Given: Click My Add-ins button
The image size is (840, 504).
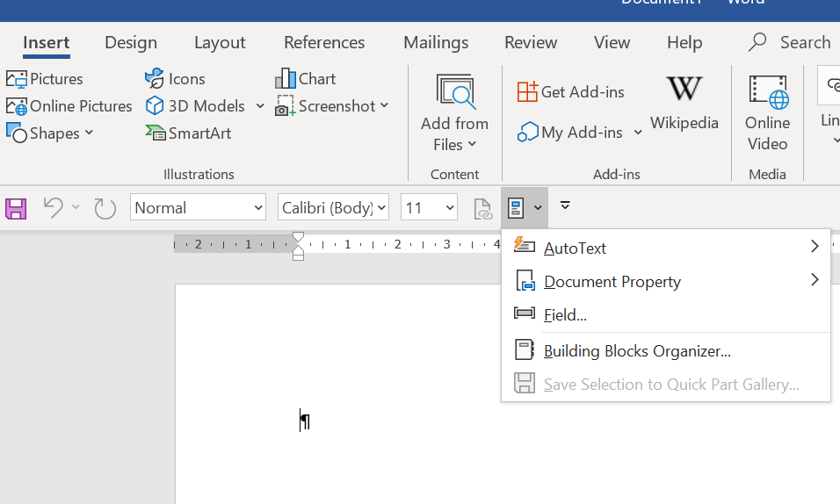Looking at the screenshot, I should pyautogui.click(x=570, y=133).
